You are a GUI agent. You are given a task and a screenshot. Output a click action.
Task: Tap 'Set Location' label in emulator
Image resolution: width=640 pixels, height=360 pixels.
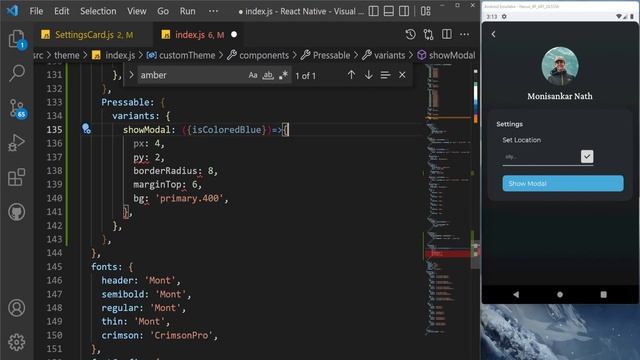522,140
